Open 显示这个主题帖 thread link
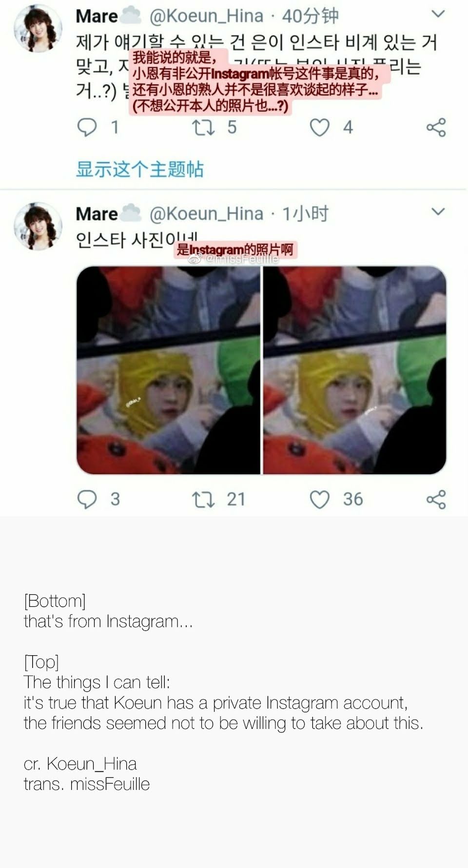The height and width of the screenshot is (868, 468). (x=140, y=169)
